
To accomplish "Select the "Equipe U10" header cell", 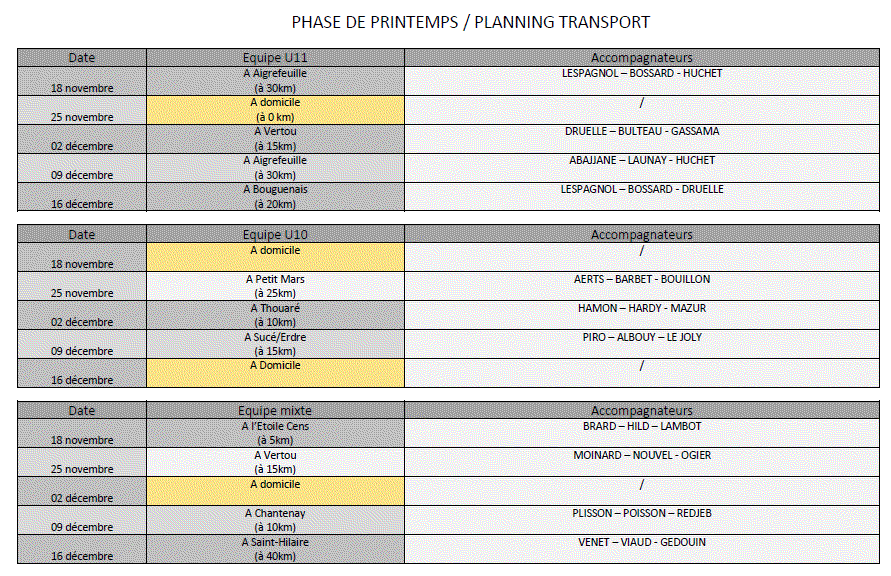I will point(275,235).
